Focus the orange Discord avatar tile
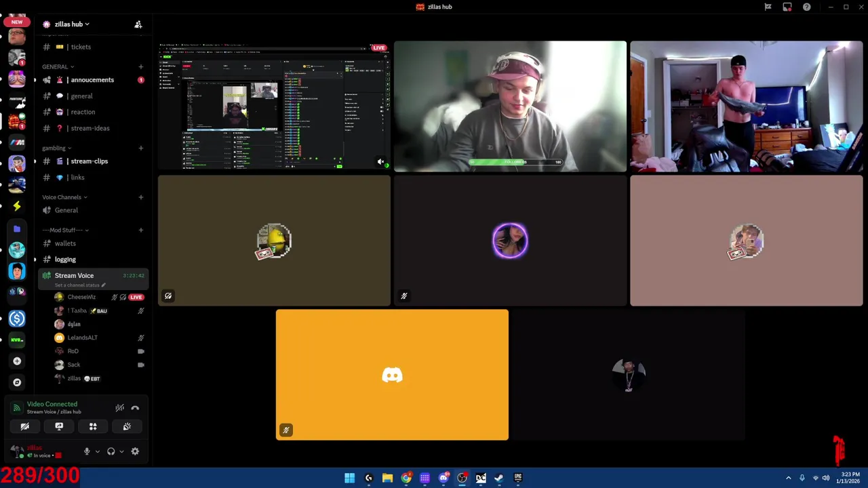The height and width of the screenshot is (488, 868). [x=392, y=375]
